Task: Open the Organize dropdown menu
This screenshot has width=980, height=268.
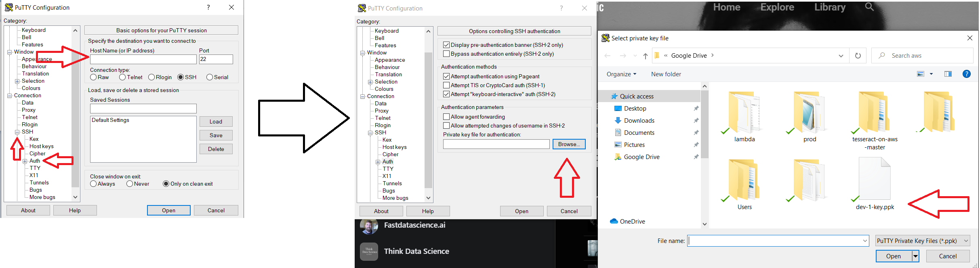Action: click(621, 74)
